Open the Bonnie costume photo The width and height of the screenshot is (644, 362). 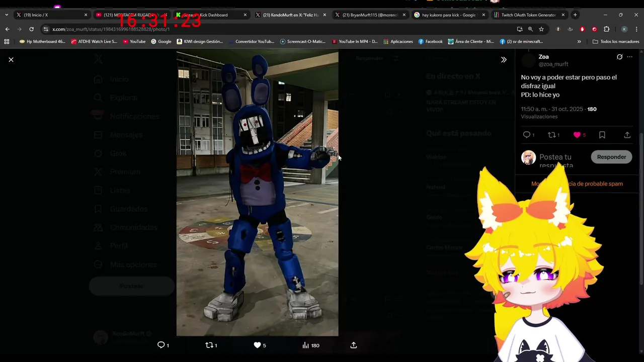point(257,194)
